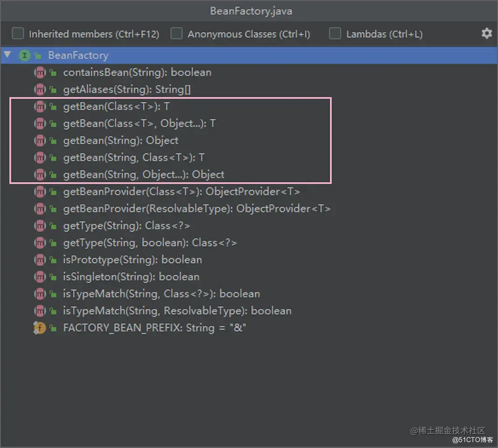Click the BeanFactory interface icon

click(24, 55)
